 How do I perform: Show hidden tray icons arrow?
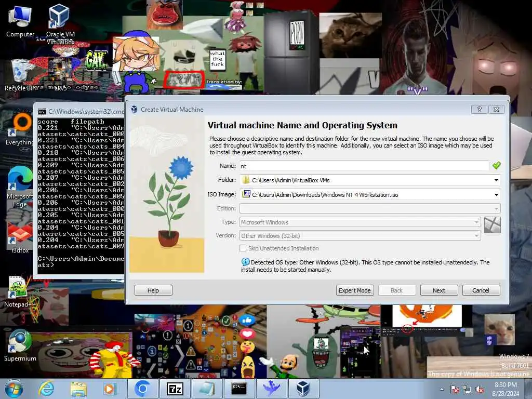[442, 390]
